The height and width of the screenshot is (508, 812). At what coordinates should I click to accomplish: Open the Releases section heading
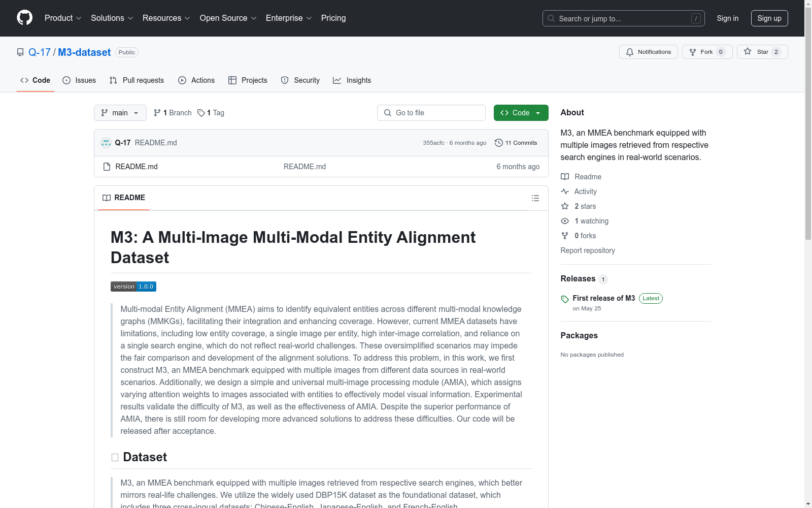tap(578, 278)
